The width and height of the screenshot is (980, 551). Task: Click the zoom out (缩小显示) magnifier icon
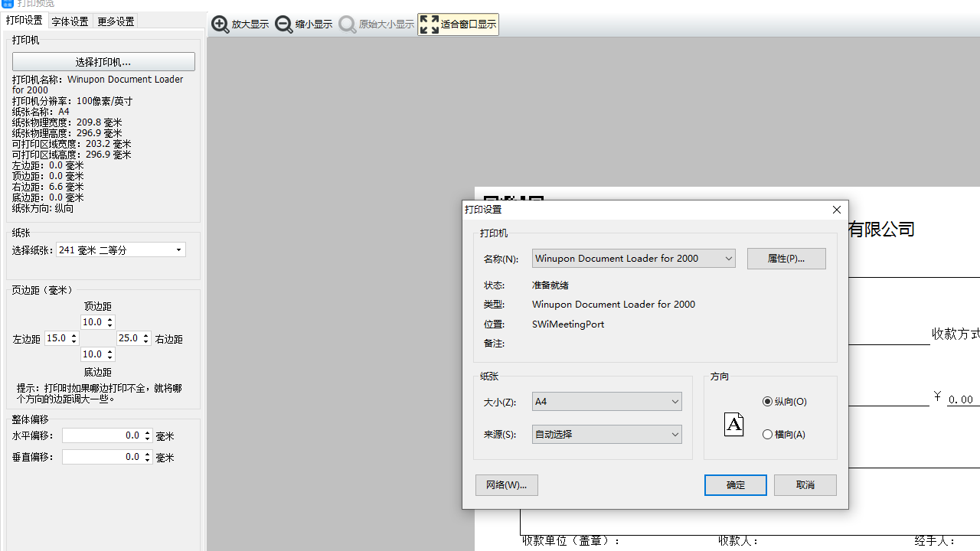coord(284,24)
